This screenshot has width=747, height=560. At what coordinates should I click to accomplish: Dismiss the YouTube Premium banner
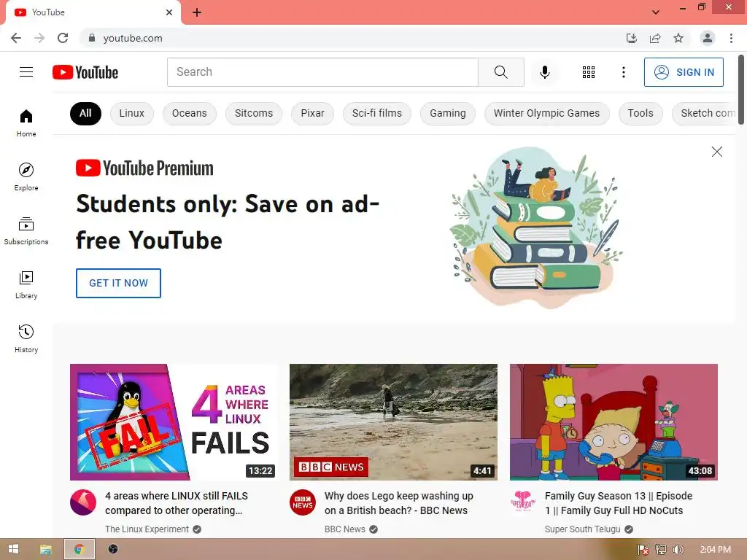[x=716, y=152]
